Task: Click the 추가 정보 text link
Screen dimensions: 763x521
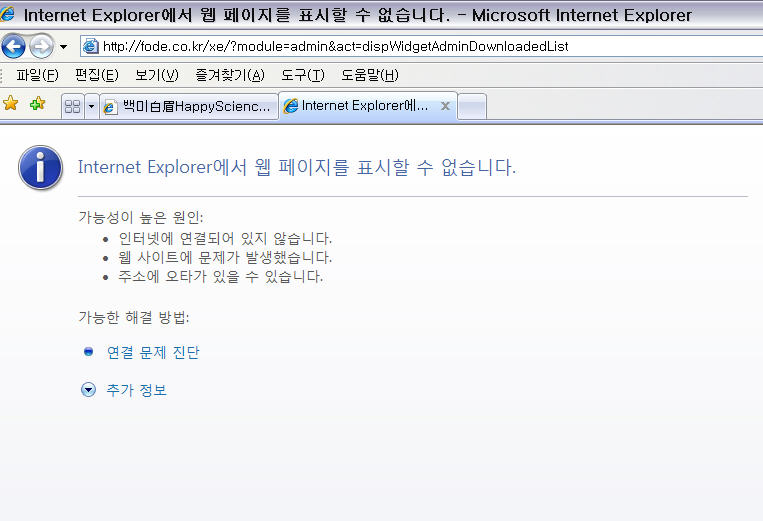Action: (136, 390)
